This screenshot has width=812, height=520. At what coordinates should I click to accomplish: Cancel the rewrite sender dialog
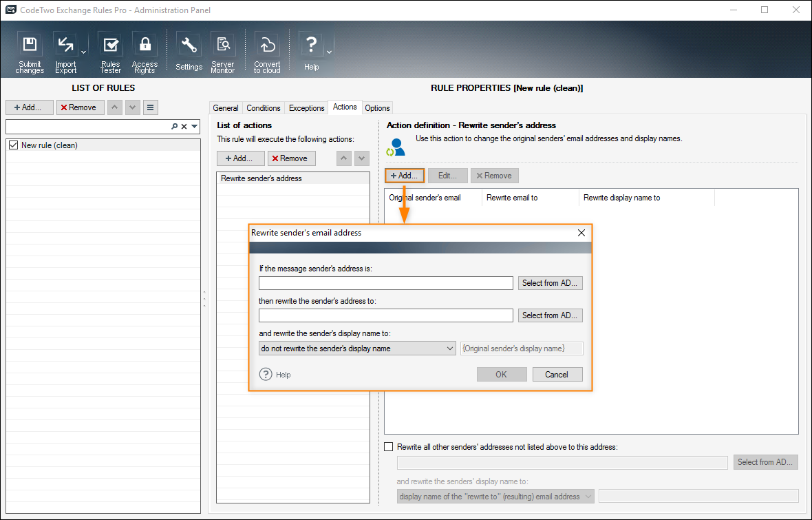pyautogui.click(x=557, y=374)
